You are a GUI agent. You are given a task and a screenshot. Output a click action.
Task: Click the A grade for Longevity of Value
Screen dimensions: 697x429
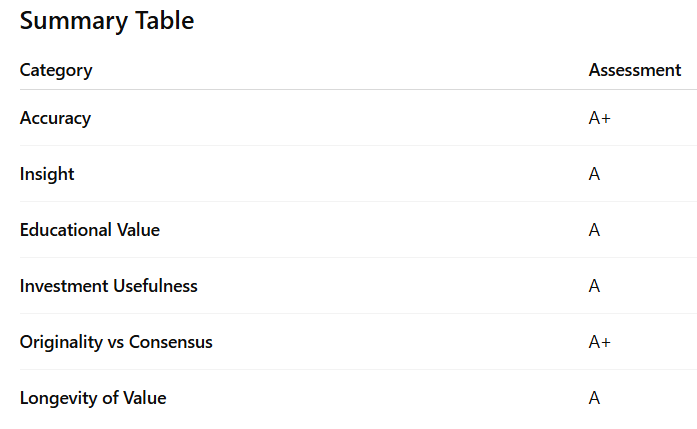594,398
